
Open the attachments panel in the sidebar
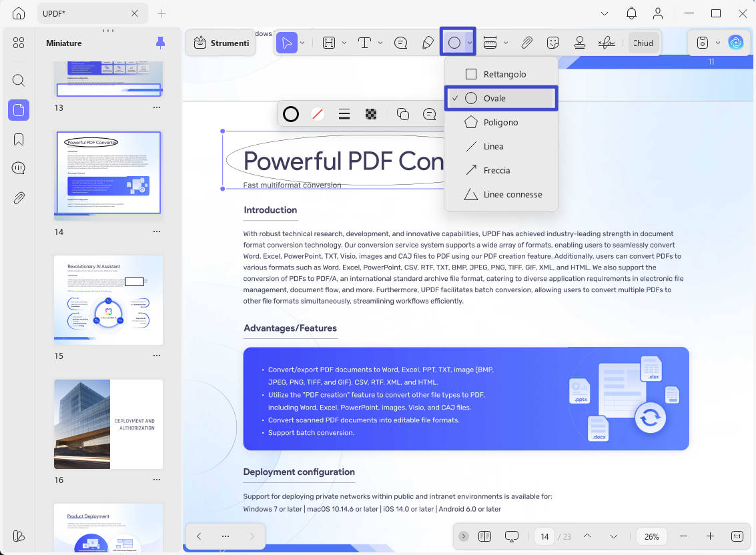(18, 197)
